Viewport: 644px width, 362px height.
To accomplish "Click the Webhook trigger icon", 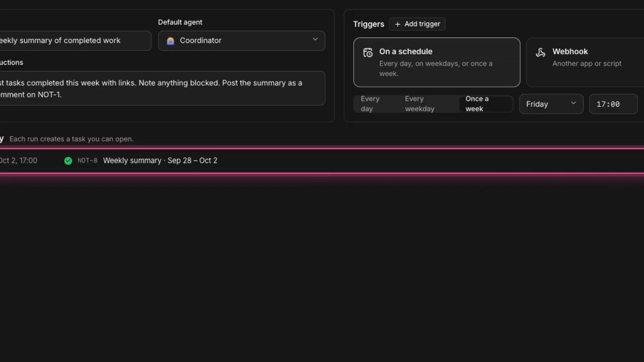I will click(x=540, y=52).
